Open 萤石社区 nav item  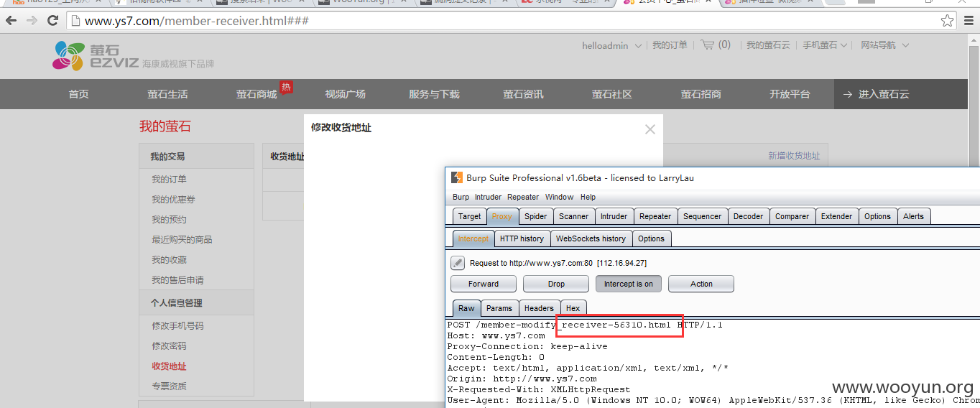(x=612, y=94)
